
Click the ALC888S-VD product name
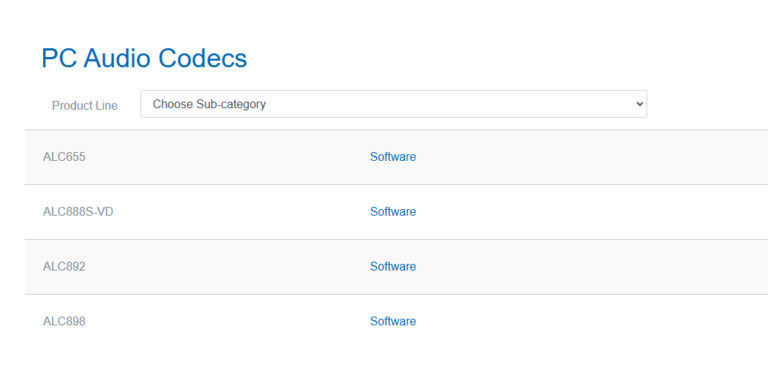pos(78,212)
